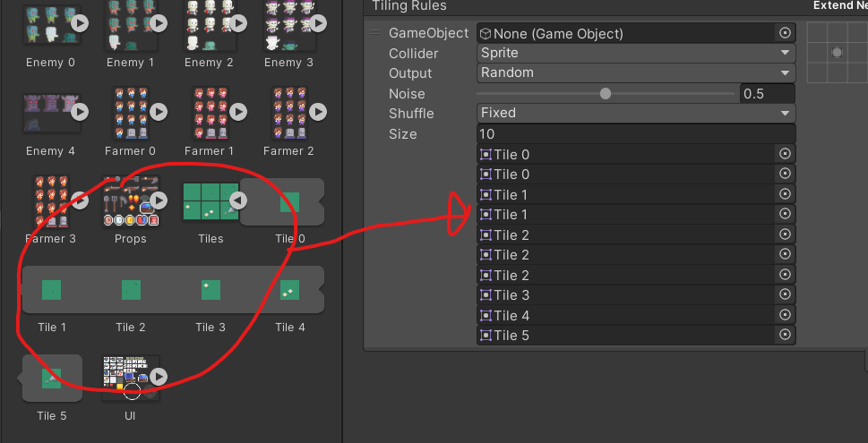Expand the Props sprite sheet arrow
This screenshot has width=868, height=443.
pos(159,200)
